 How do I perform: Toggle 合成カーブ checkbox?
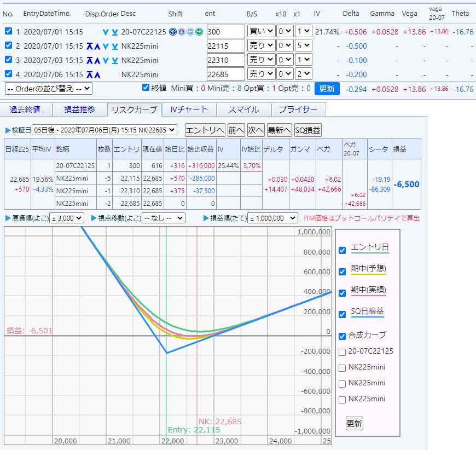point(342,336)
